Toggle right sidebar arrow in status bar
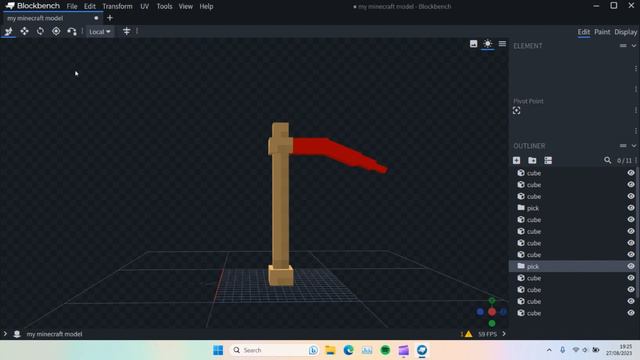This screenshot has width=640, height=360. click(504, 334)
